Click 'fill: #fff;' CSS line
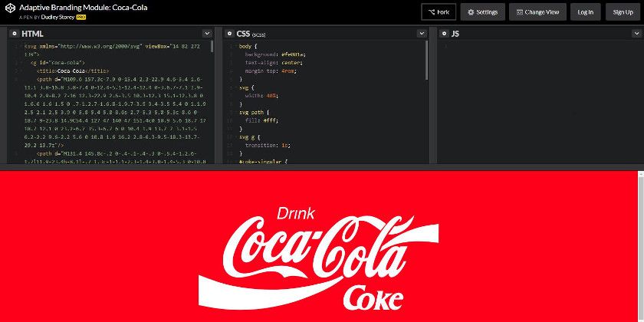Screen dimensions: 644x322 click(261, 120)
